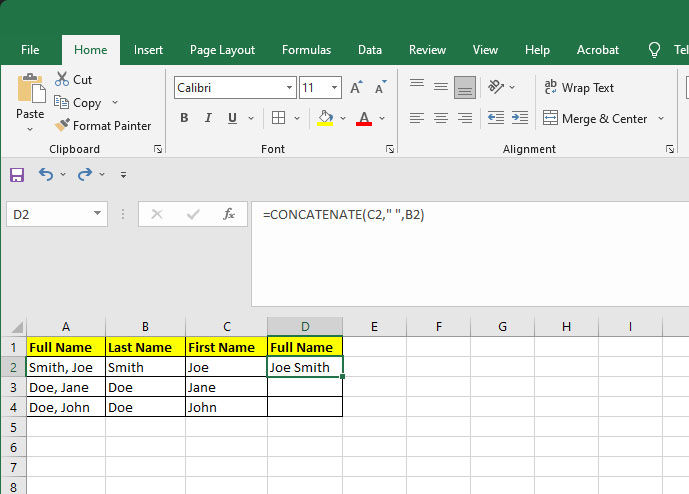Decrease indent in Alignment group

pos(496,118)
